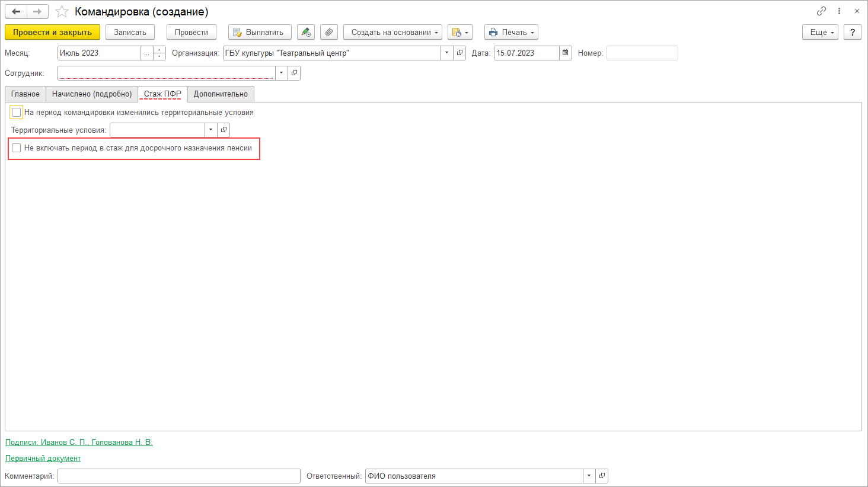Switch to Начислено (подробно) tab
Screen dimensions: 868x487
(92, 94)
